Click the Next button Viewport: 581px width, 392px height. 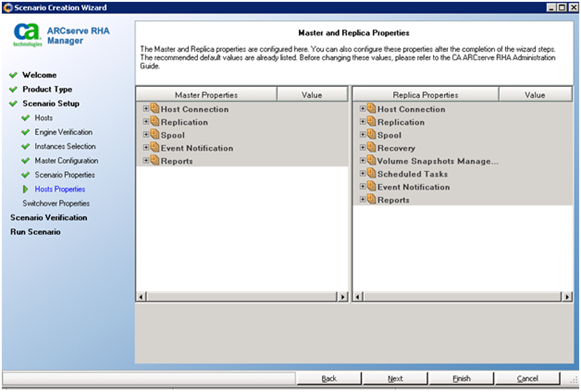point(395,379)
